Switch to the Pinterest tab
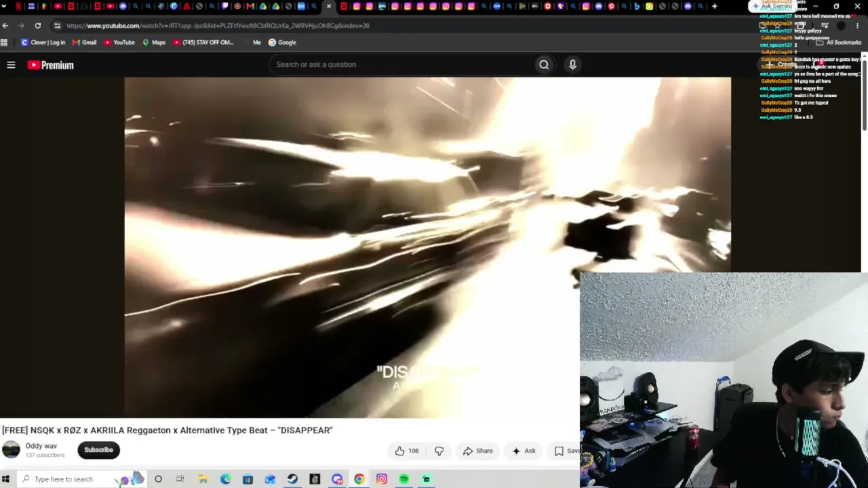The height and width of the screenshot is (488, 868). coord(611,6)
